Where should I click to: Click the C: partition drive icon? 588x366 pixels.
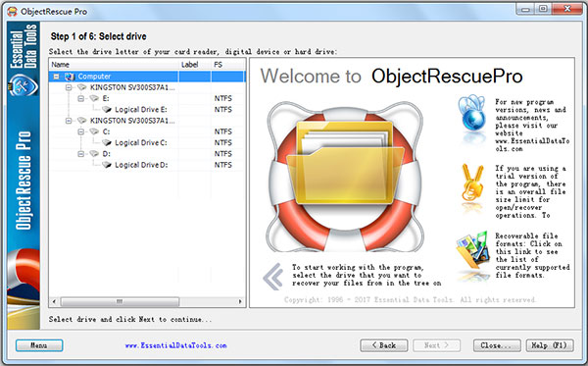click(94, 131)
